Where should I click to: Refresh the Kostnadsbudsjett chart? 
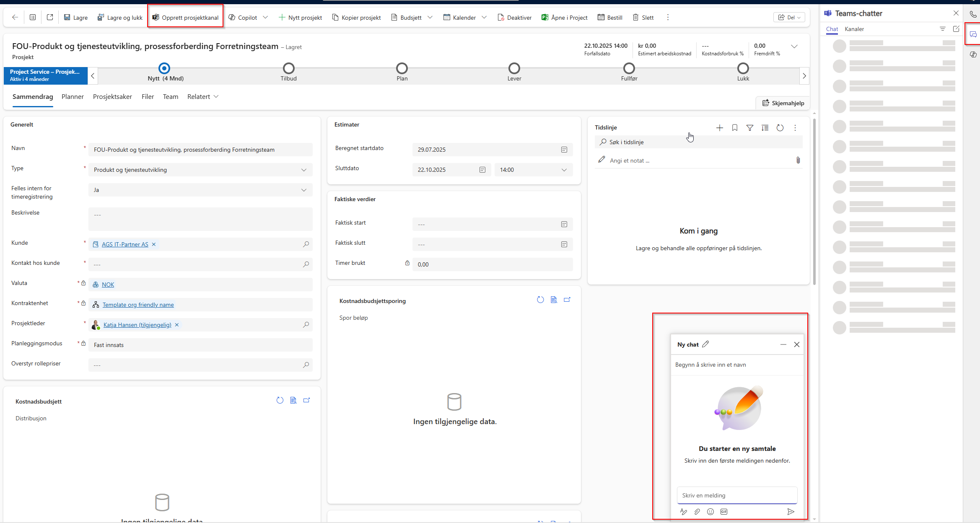280,400
